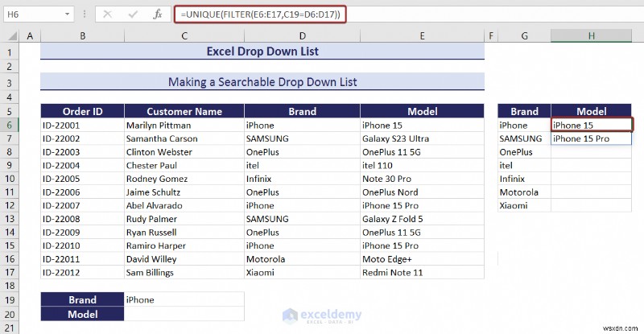Screen dimensions: 644x334
Task: Select Motorola in column G
Action: point(524,192)
